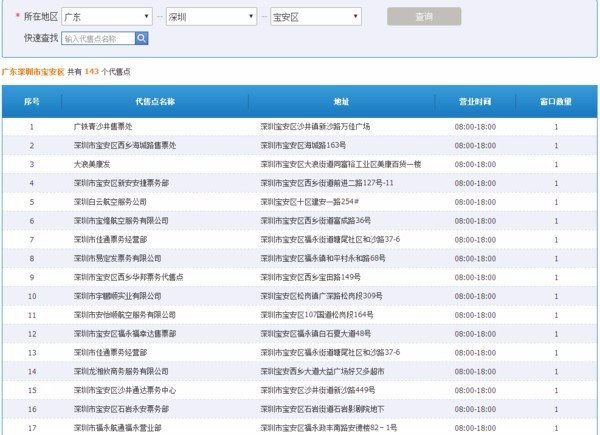The width and height of the screenshot is (600, 435).
Task: Click address 深圳市宝安区石岩街道石岩影剧院地下
Action: pyautogui.click(x=323, y=409)
